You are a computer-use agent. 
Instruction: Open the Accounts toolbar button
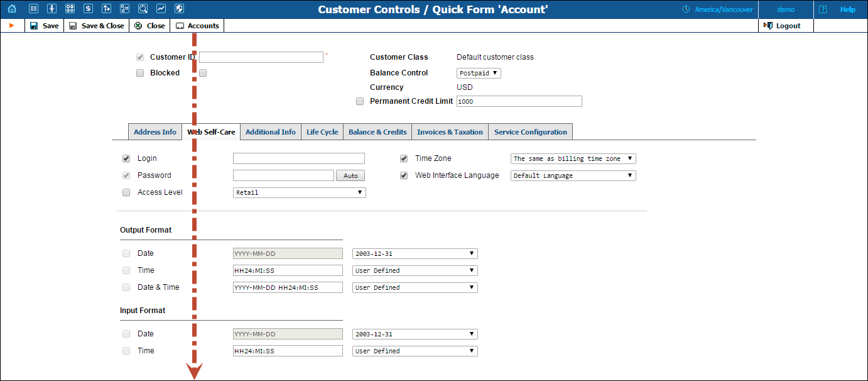tap(197, 26)
